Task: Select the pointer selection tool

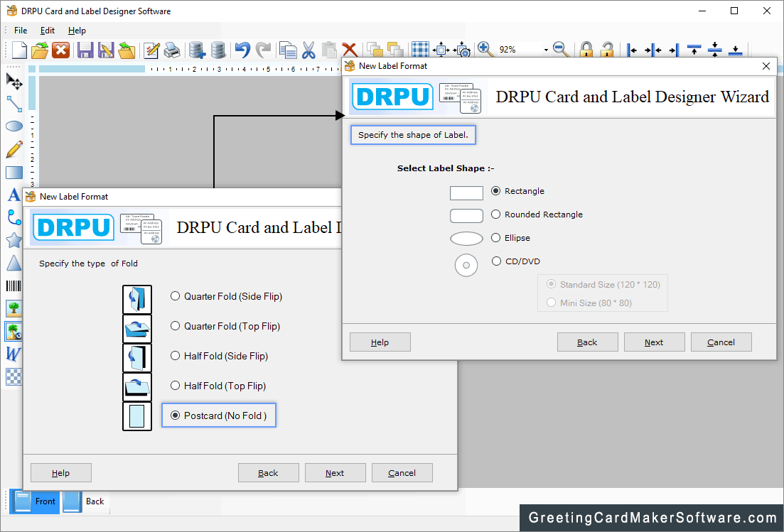Action: pyautogui.click(x=14, y=81)
